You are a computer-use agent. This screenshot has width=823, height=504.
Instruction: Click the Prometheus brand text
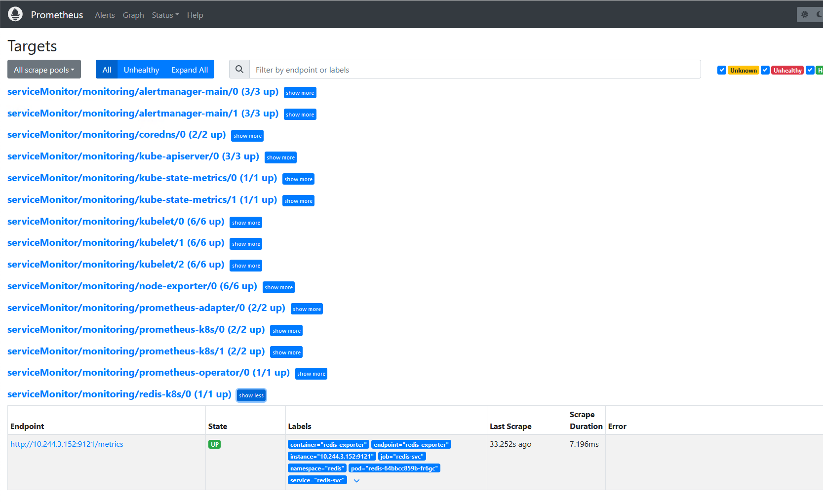(x=57, y=15)
